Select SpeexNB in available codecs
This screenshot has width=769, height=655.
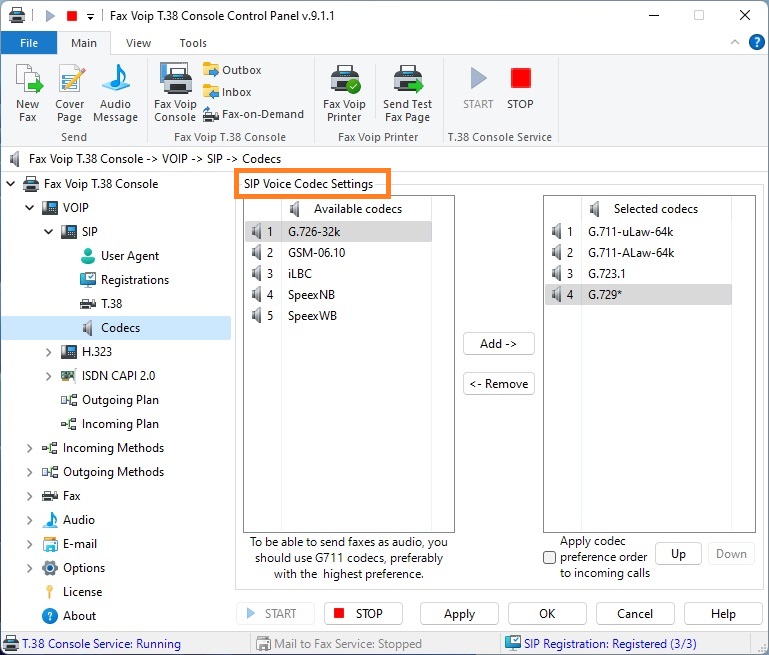(338, 295)
